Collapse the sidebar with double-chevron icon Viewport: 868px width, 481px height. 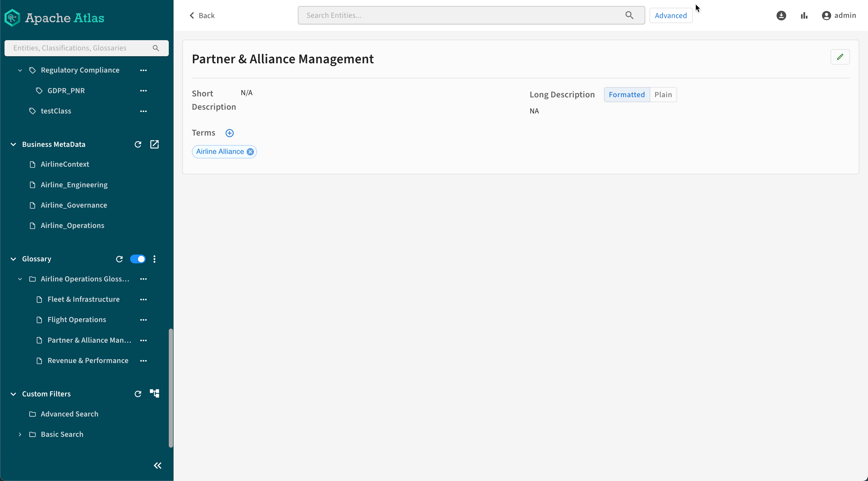157,465
